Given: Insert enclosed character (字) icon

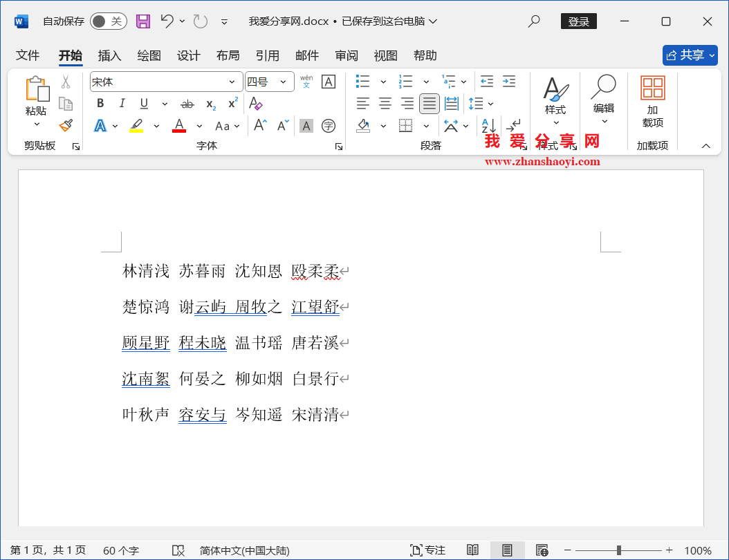Looking at the screenshot, I should point(329,125).
